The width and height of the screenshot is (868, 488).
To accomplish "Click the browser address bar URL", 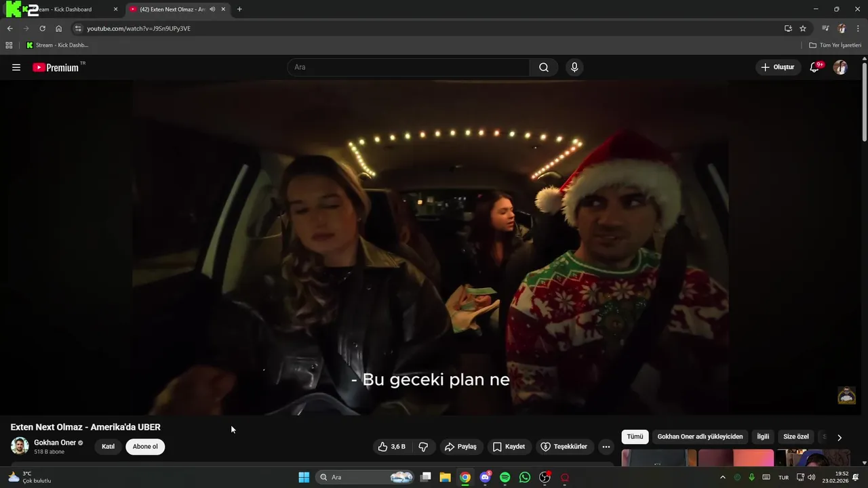I will pos(138,28).
